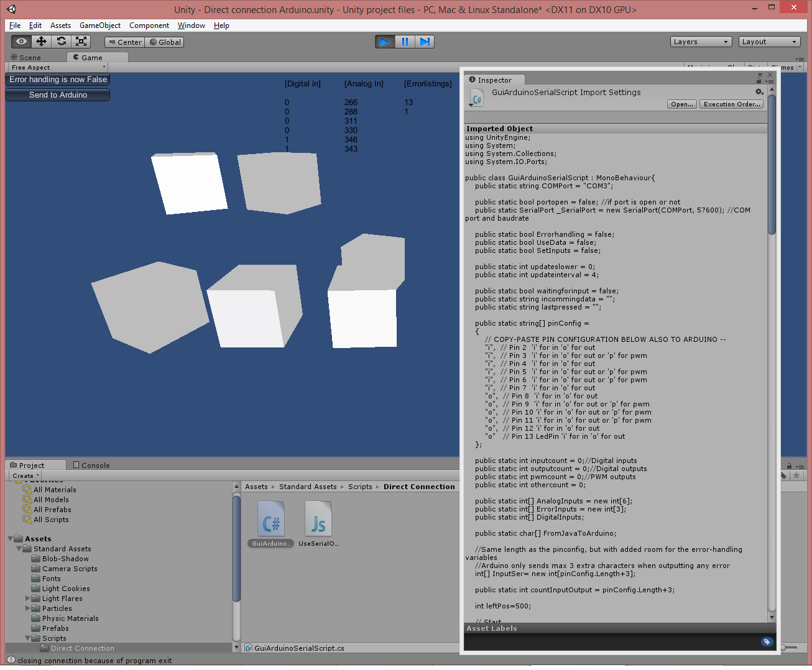The height and width of the screenshot is (670, 812).
Task: Stop play mode with the Play button
Action: [385, 42]
